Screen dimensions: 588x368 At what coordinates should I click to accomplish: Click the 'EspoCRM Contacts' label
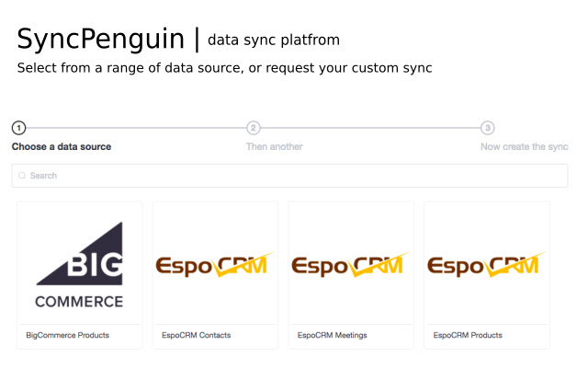pos(196,335)
